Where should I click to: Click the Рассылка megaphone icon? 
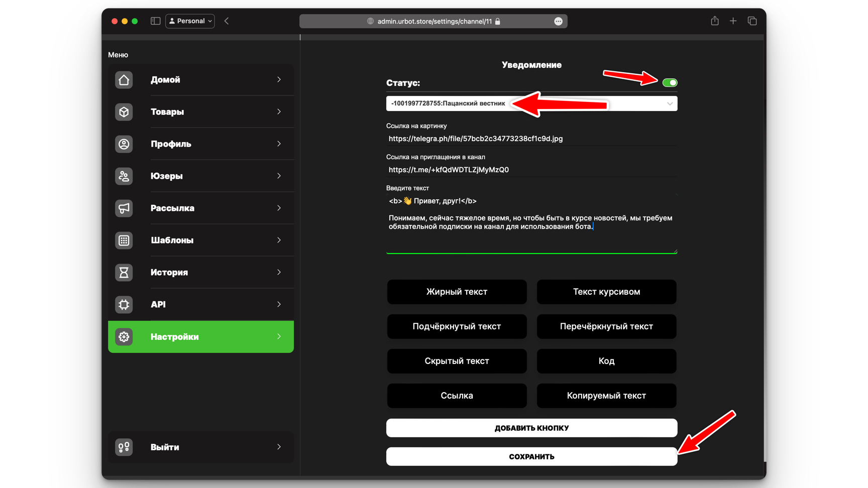pyautogui.click(x=124, y=208)
